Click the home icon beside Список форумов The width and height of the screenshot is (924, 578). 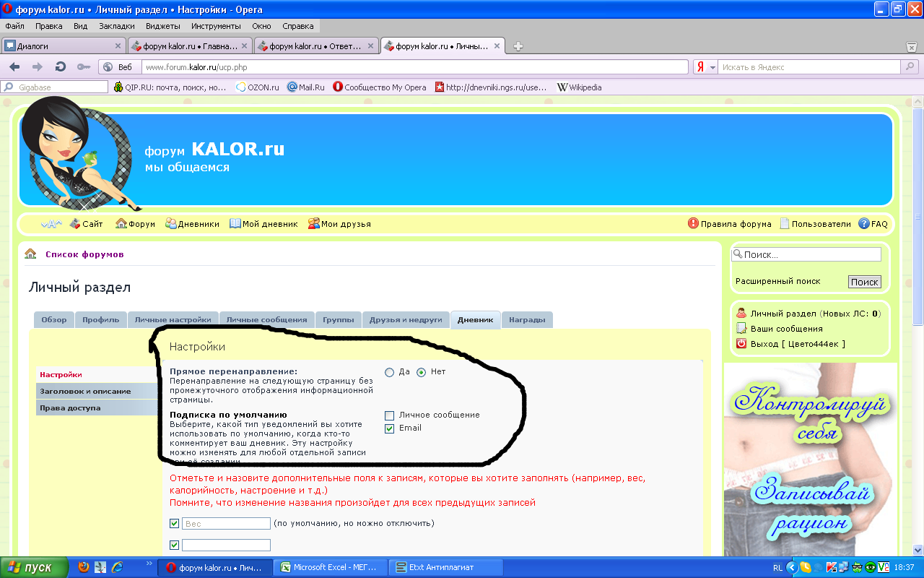pos(30,254)
